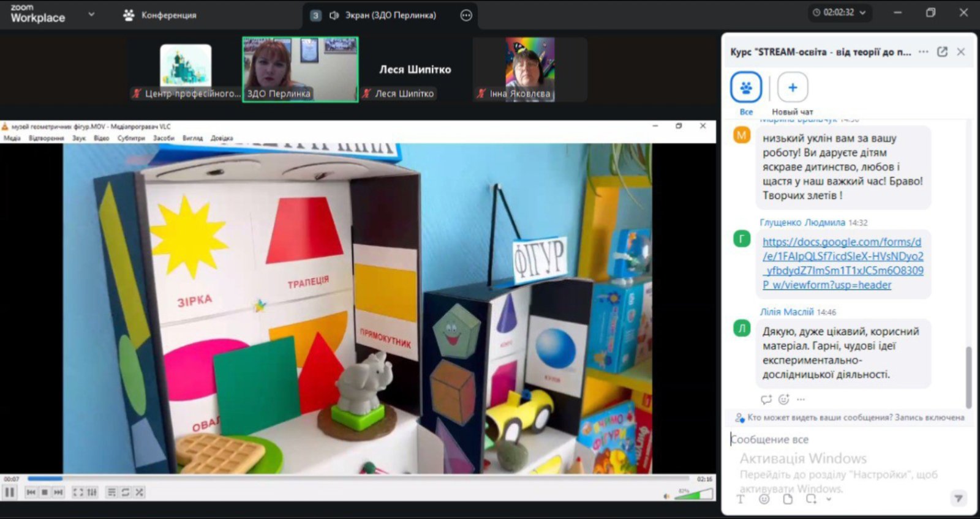
Task: Open the Google Forms link in chat
Action: click(843, 263)
